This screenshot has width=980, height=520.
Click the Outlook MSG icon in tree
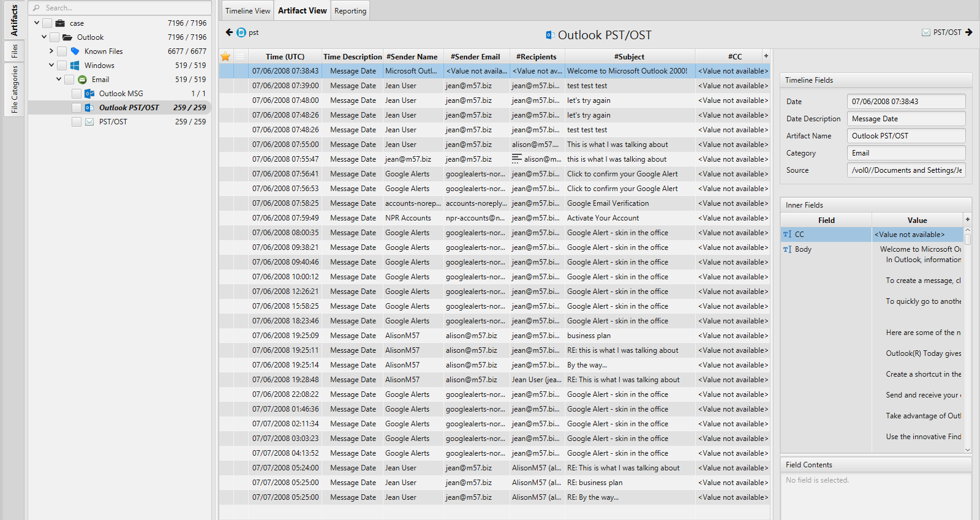pos(89,94)
